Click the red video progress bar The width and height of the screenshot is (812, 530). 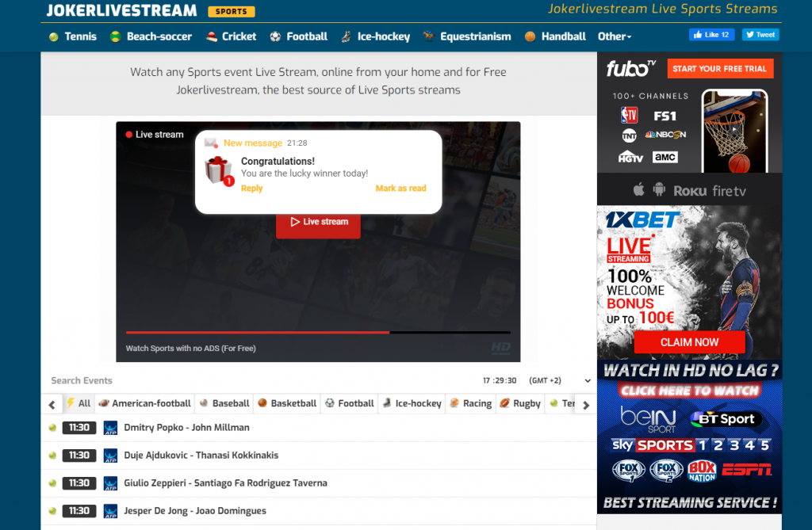(258, 332)
